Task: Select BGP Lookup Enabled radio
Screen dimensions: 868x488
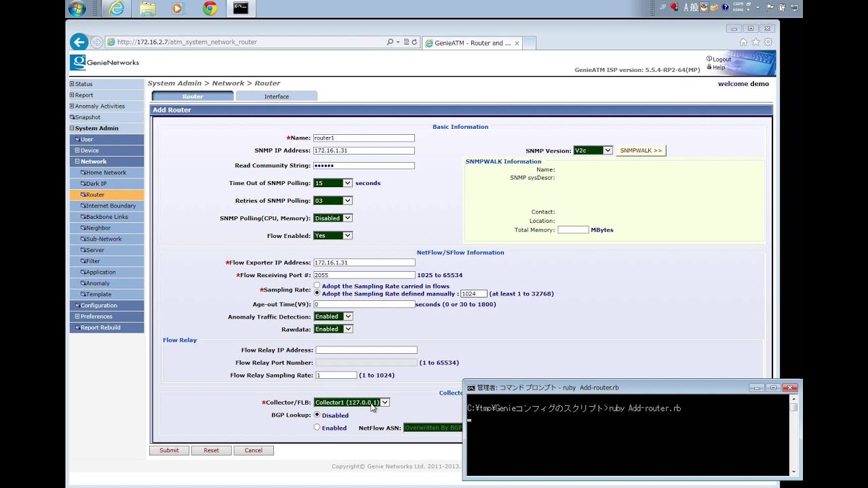Action: point(317,428)
